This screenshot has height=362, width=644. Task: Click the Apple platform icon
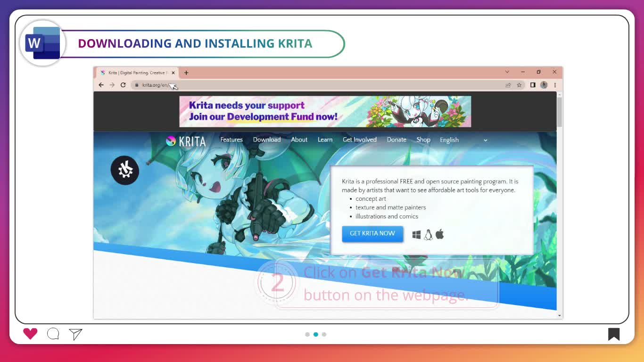(440, 234)
